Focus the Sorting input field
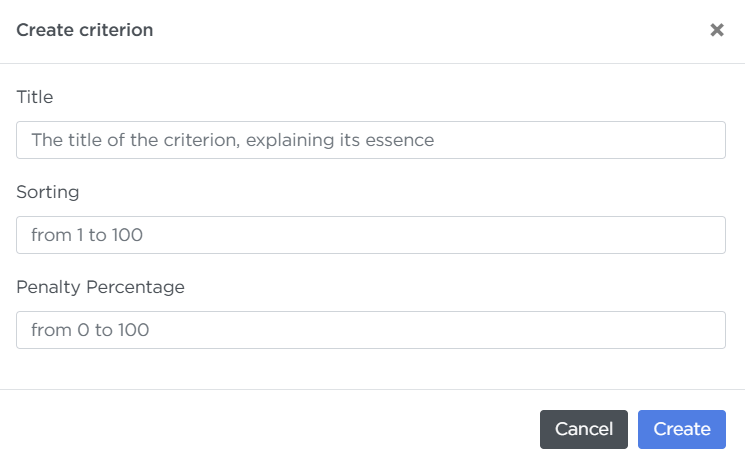 [x=370, y=235]
